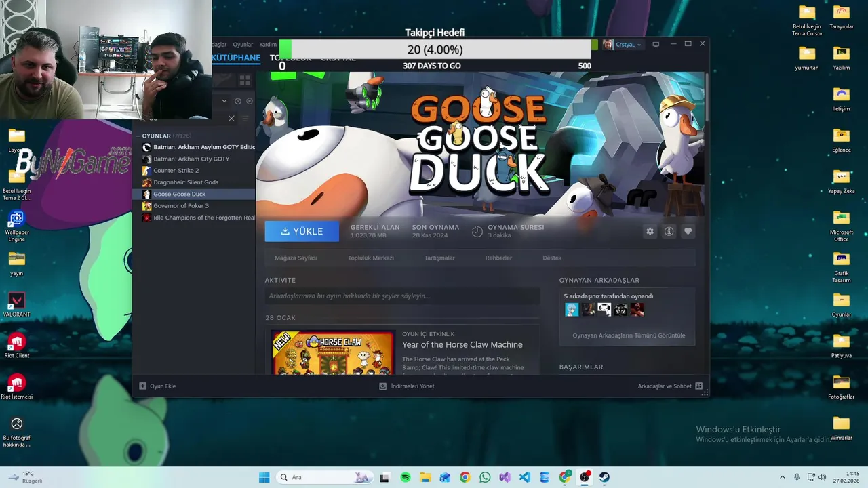Open Tarayıcılar desktop folder

pos(842,17)
